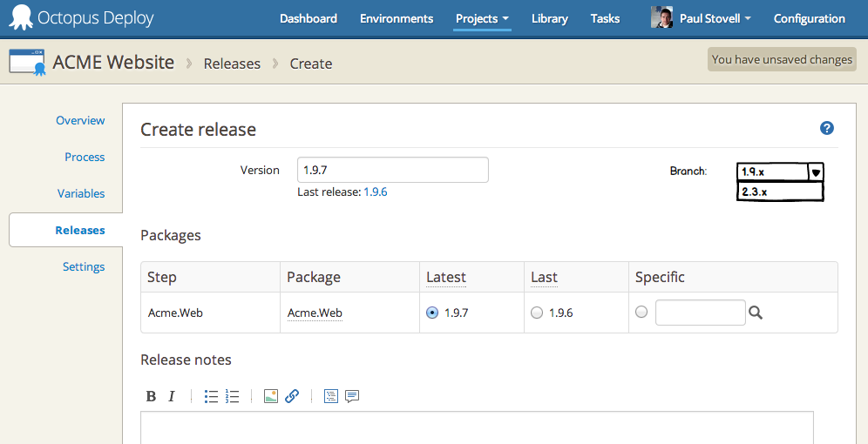Insert a bulleted list in release notes
The image size is (868, 444).
tap(211, 396)
